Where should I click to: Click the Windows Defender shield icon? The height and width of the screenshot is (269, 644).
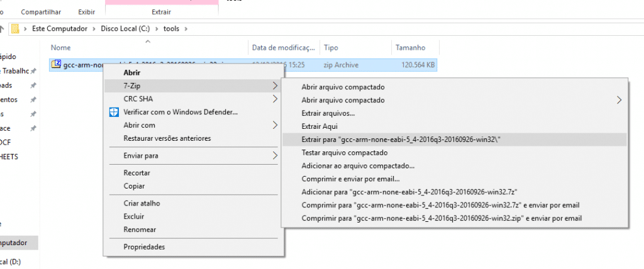(113, 113)
